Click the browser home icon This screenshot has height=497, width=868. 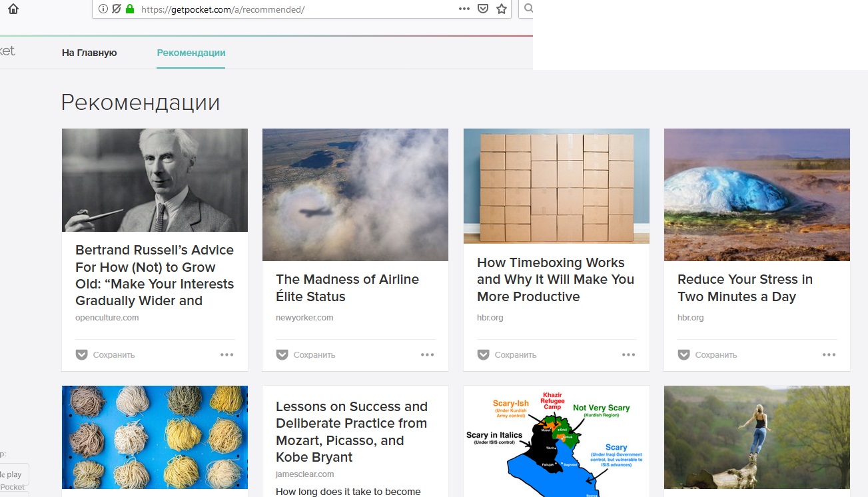click(x=13, y=9)
